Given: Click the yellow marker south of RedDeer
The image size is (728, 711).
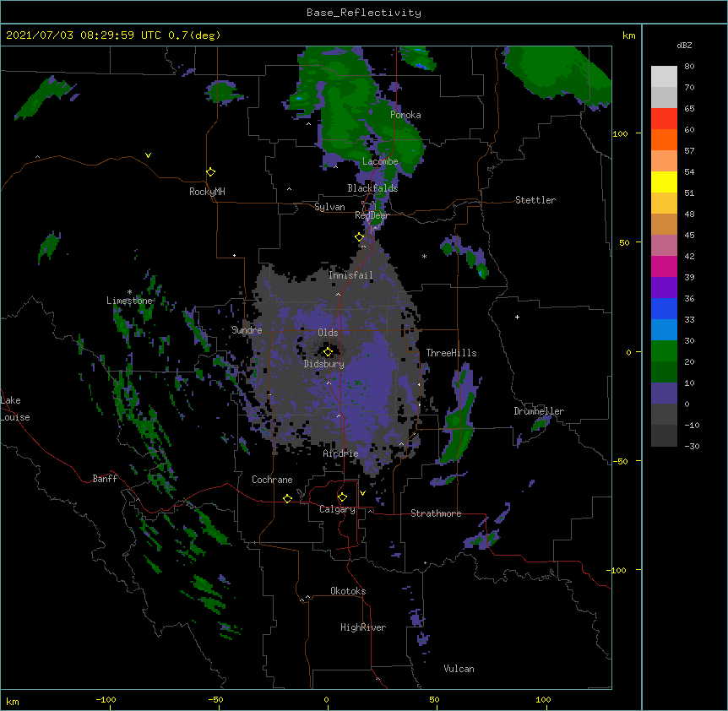Looking at the screenshot, I should (x=360, y=236).
